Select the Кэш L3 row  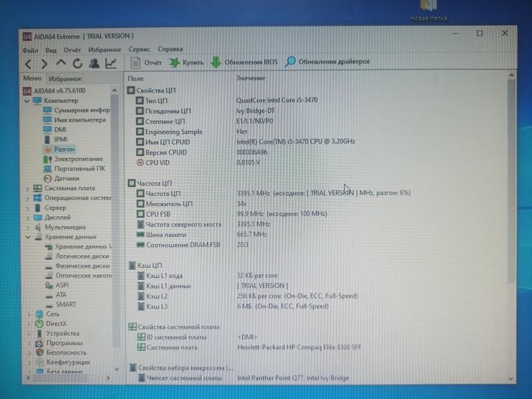tap(233, 307)
